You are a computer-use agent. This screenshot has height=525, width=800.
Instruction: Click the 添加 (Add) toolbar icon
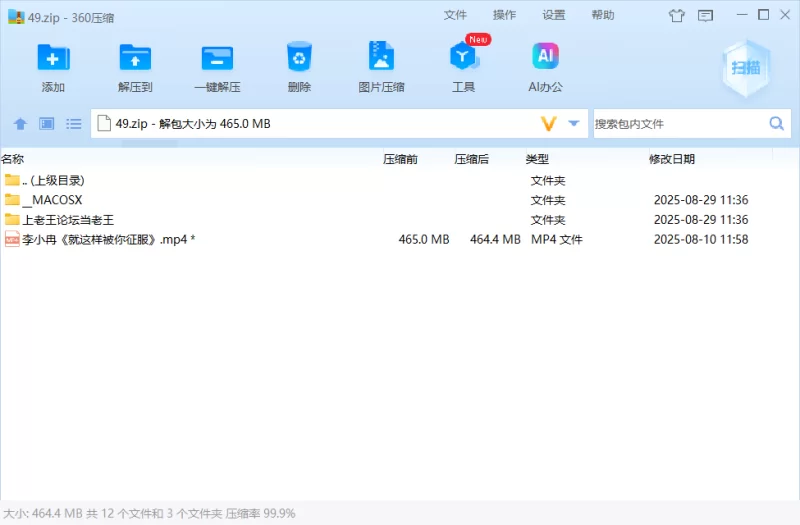click(x=53, y=58)
